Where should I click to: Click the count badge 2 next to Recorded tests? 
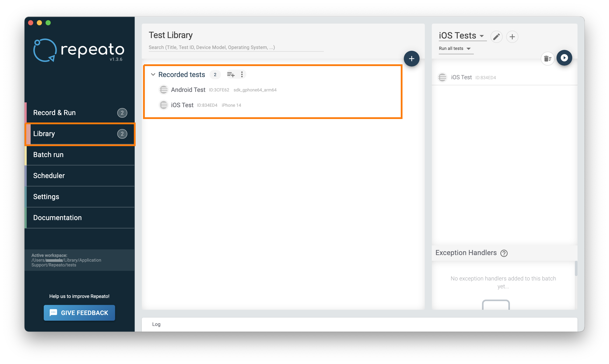(215, 75)
